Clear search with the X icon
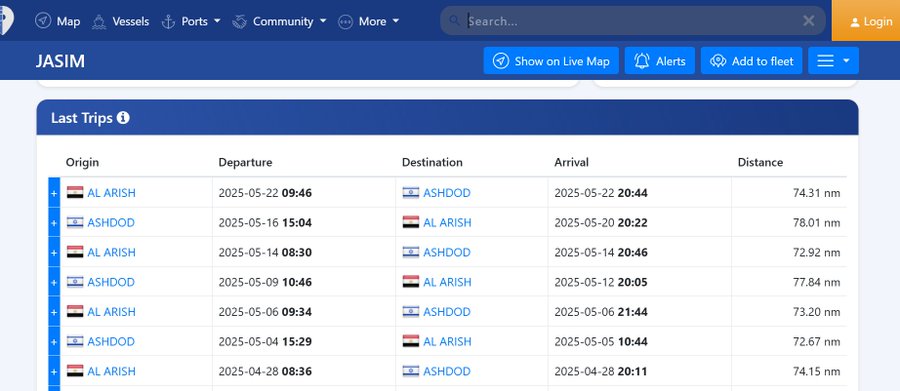The height and width of the screenshot is (391, 900). tap(808, 21)
